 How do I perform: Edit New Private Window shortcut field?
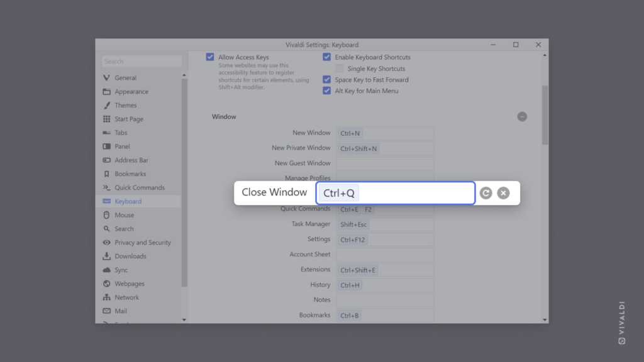coord(386,148)
